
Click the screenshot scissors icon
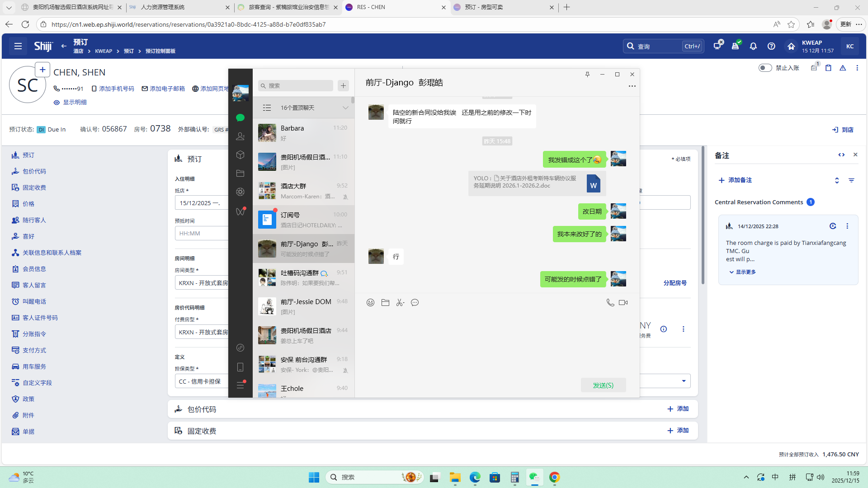pos(400,303)
